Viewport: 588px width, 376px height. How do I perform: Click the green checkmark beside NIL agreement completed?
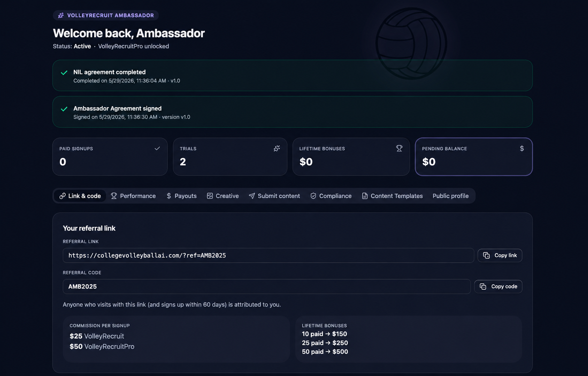point(64,73)
